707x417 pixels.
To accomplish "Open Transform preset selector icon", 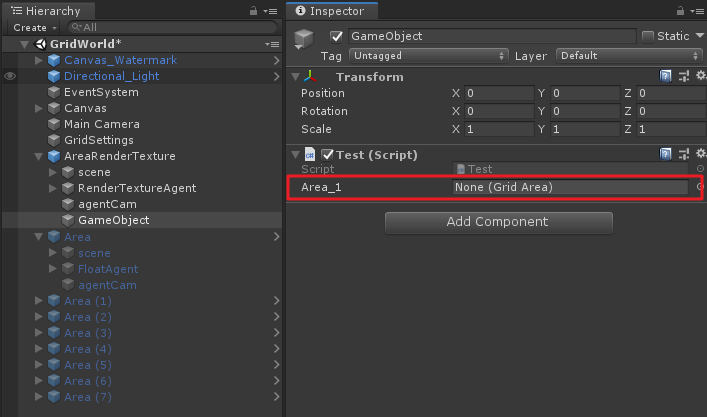I will pyautogui.click(x=684, y=76).
